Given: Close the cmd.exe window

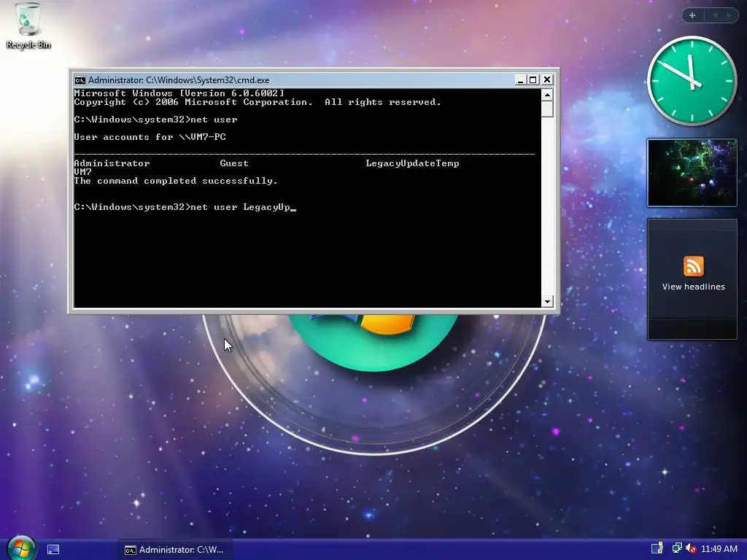Looking at the screenshot, I should [547, 80].
